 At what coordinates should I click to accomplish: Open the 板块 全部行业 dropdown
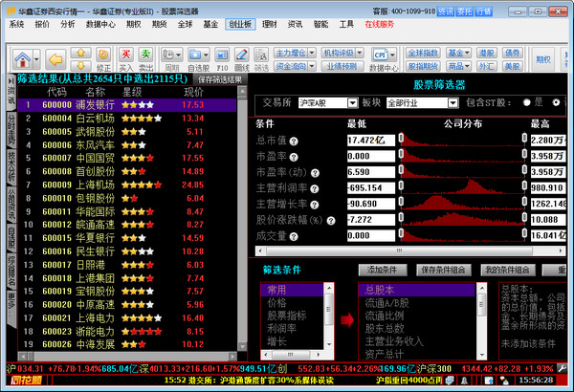(453, 103)
